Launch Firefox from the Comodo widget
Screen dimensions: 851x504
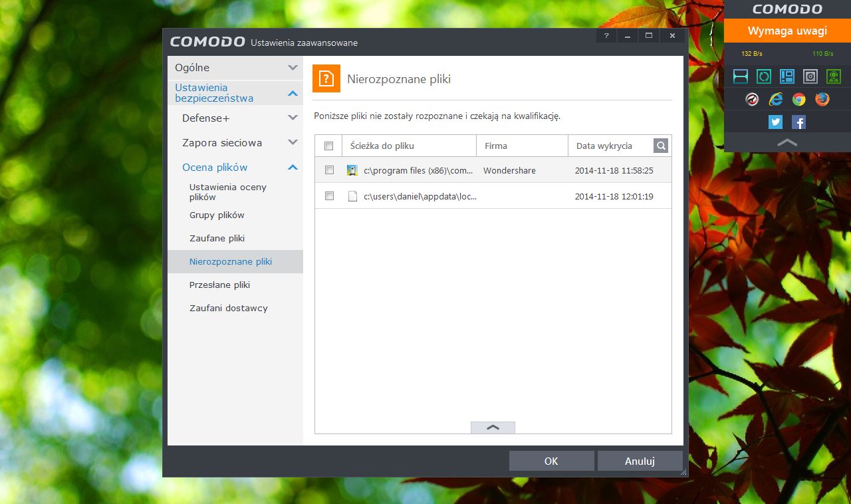pyautogui.click(x=822, y=99)
